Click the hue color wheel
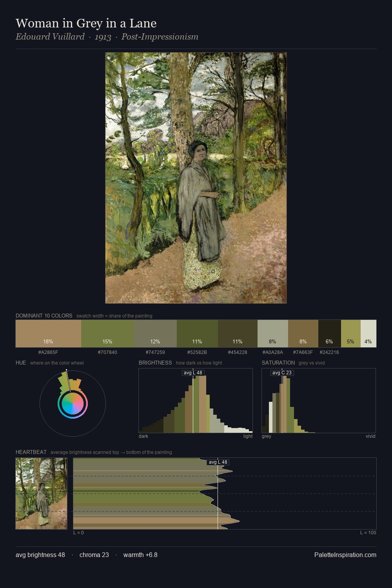Screen dimensions: 392x588 tap(73, 403)
